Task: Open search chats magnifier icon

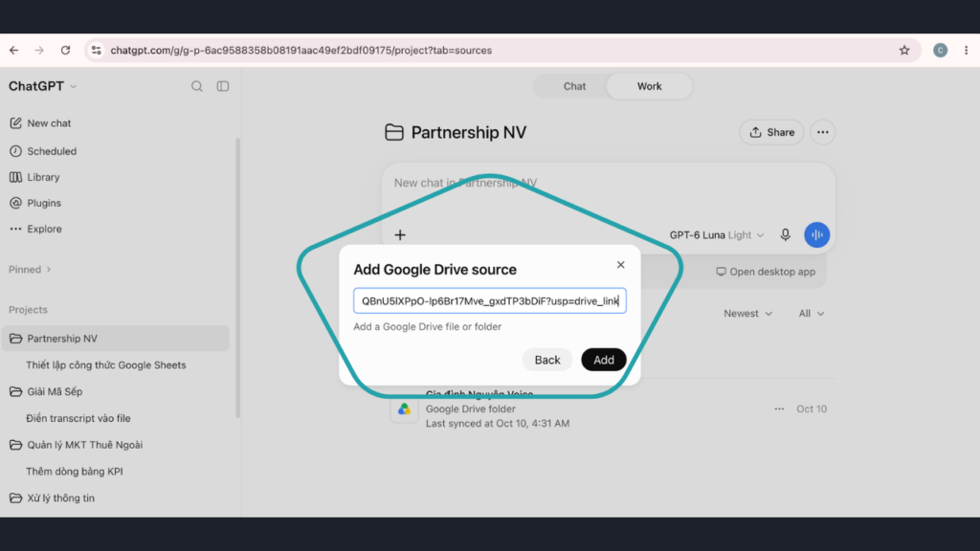Action: click(197, 86)
